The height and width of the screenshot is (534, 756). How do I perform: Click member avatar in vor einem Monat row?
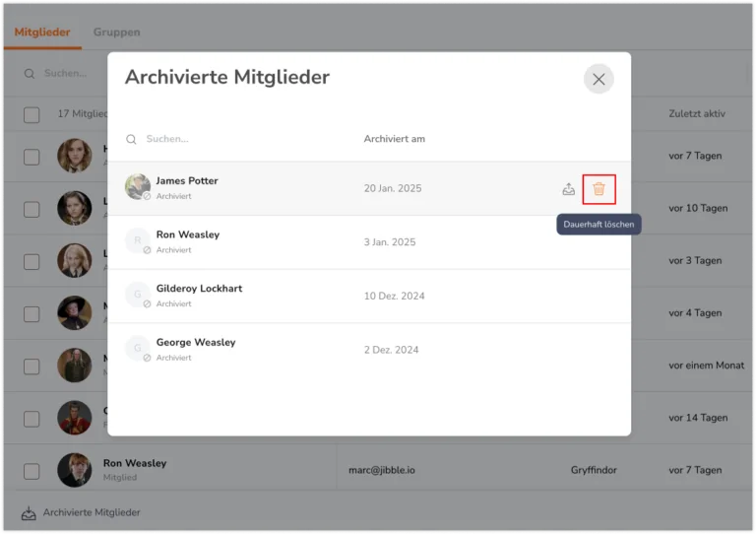(74, 366)
